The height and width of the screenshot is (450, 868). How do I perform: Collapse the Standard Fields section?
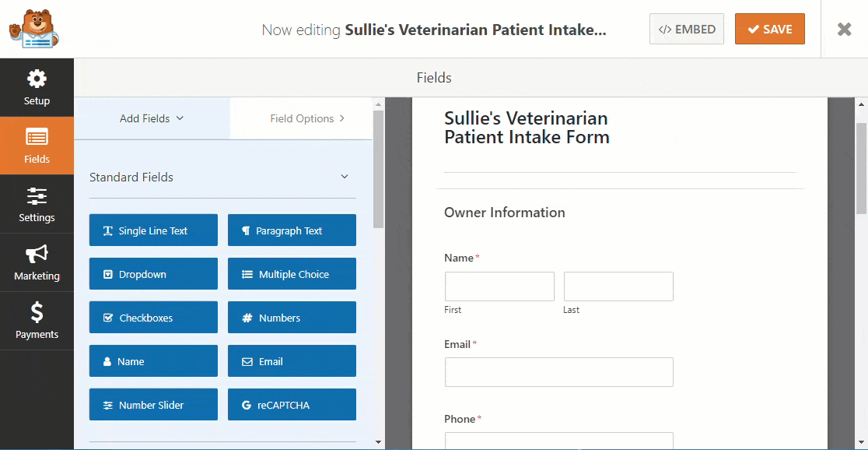point(345,177)
